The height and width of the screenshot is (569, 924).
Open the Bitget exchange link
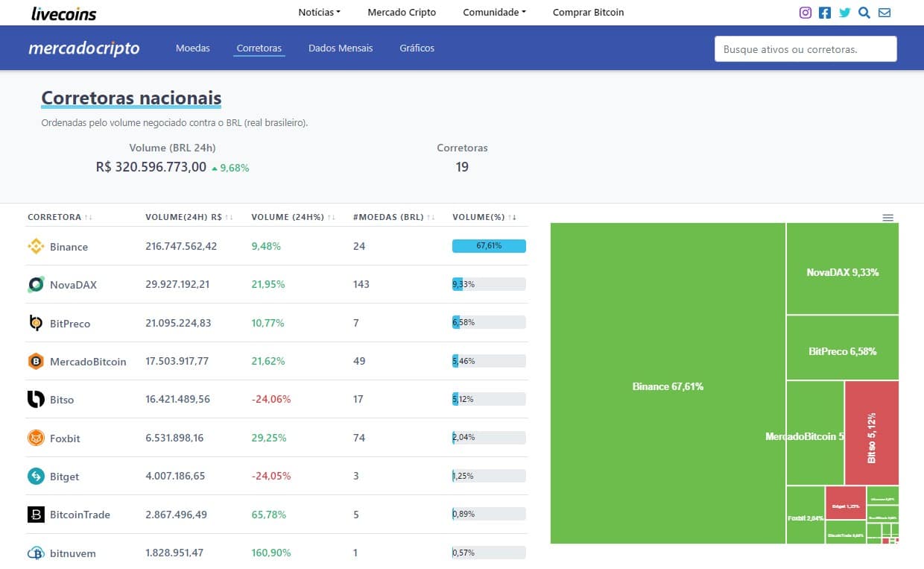(x=64, y=477)
